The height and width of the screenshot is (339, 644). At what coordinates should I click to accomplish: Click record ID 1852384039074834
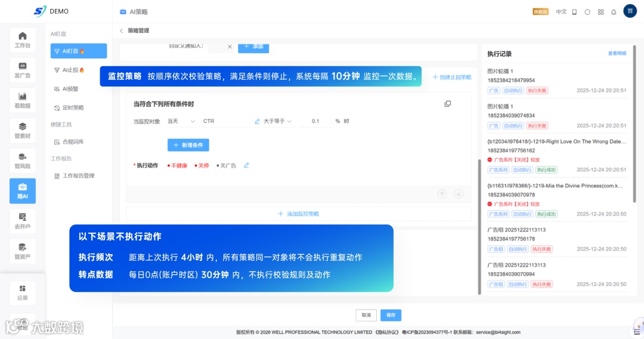pos(511,116)
